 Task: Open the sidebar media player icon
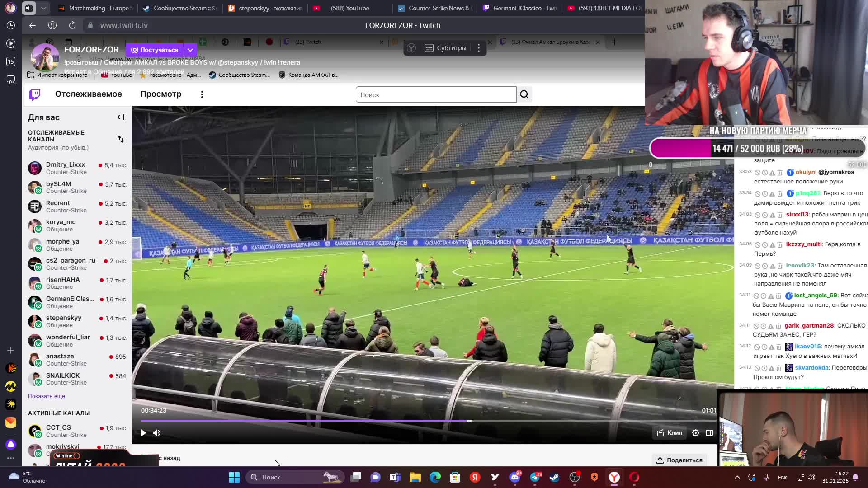pos(11,43)
